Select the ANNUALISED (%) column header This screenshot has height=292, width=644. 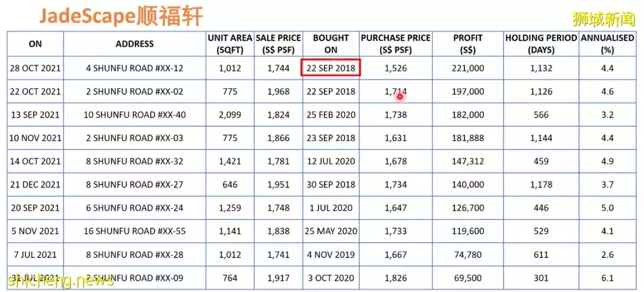[x=607, y=44]
